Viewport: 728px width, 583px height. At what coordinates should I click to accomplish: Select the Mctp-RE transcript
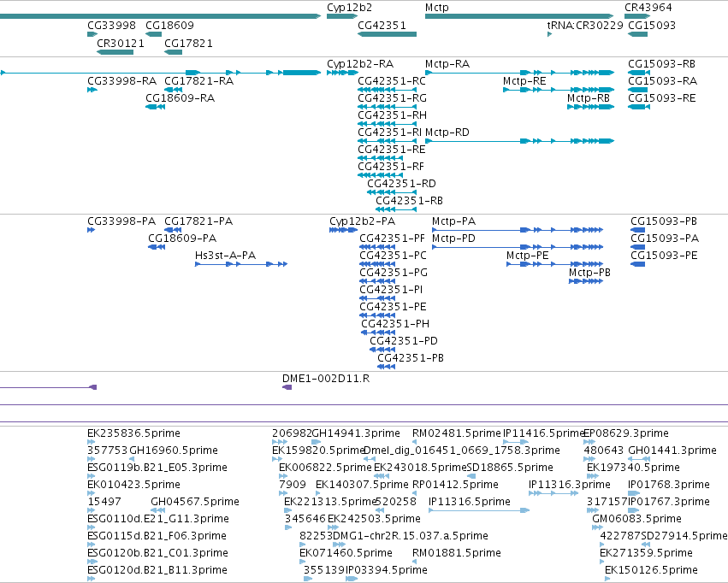[559, 90]
